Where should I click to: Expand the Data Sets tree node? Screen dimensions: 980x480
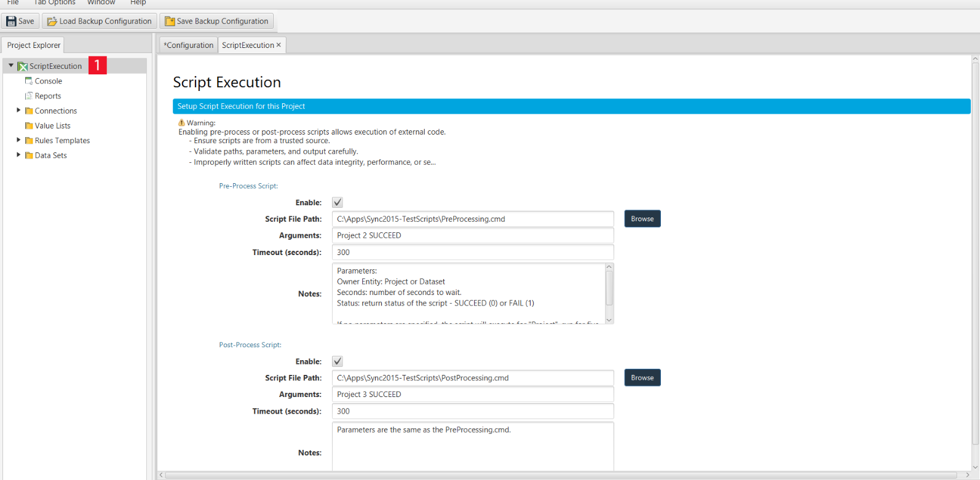(x=18, y=155)
